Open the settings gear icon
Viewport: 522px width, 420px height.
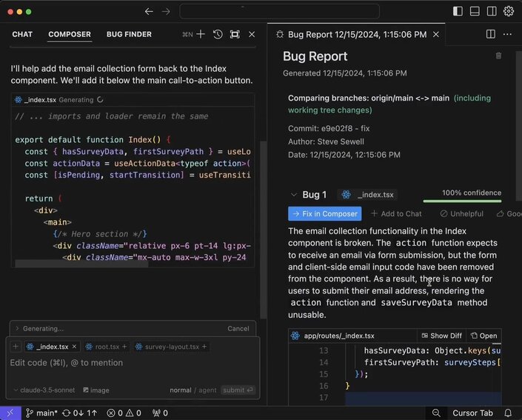509,11
